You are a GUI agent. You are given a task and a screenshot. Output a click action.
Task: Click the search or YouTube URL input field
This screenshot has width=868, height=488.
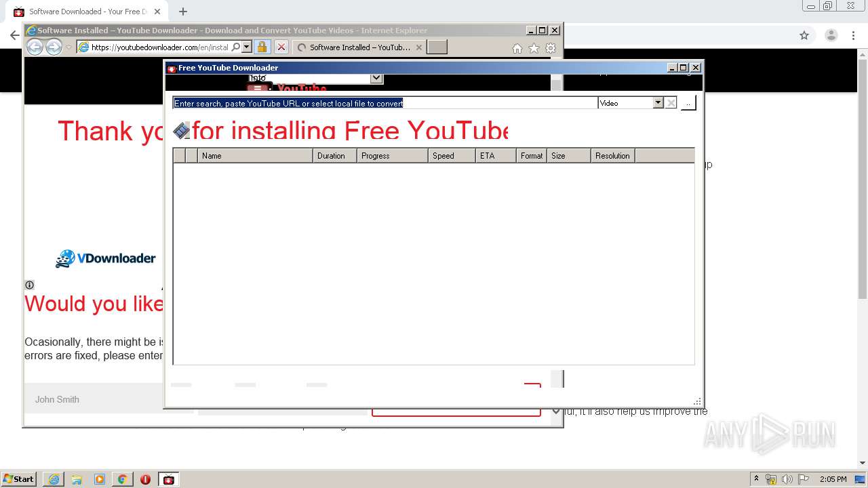pos(384,103)
